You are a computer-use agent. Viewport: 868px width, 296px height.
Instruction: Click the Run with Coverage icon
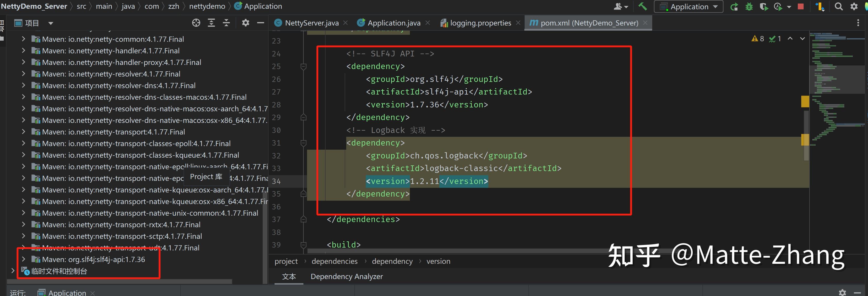[764, 7]
